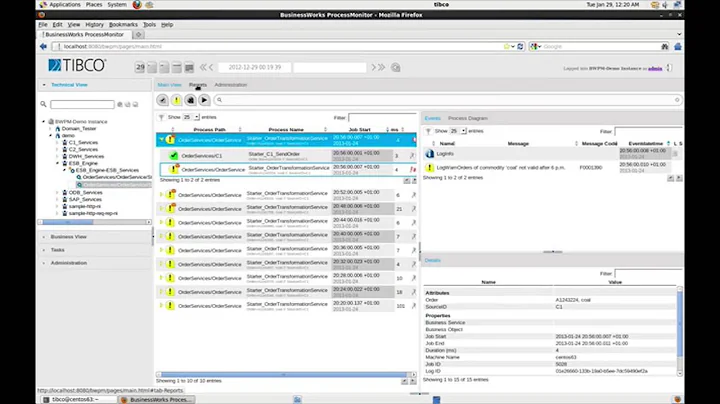Click the calendar day '29' toolbar icon
The width and height of the screenshot is (720, 404).
pos(140,67)
